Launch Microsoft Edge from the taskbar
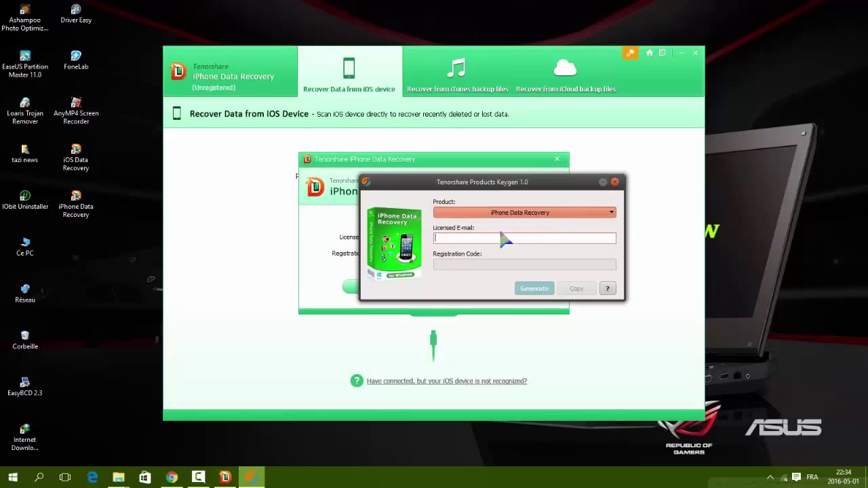 click(92, 477)
